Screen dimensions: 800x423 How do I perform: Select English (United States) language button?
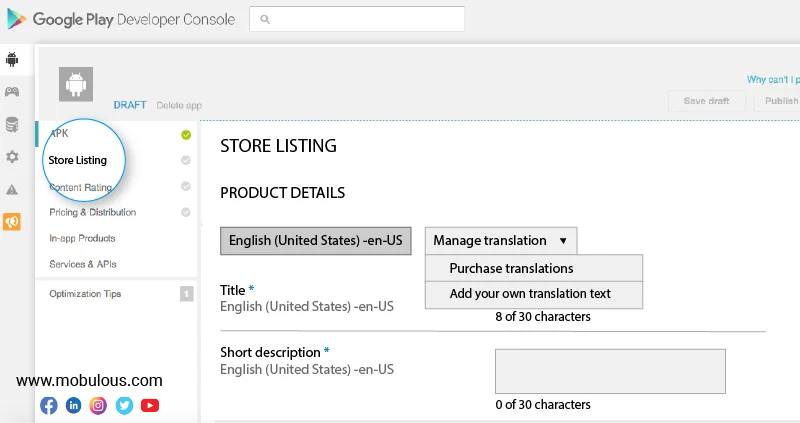click(x=315, y=241)
